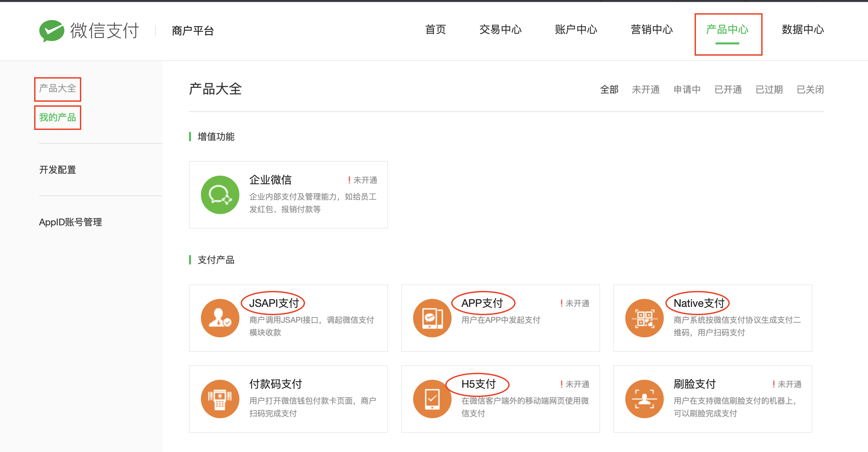Click the 商户调用JSAPI接口 description text
This screenshot has width=868, height=452.
point(312,326)
